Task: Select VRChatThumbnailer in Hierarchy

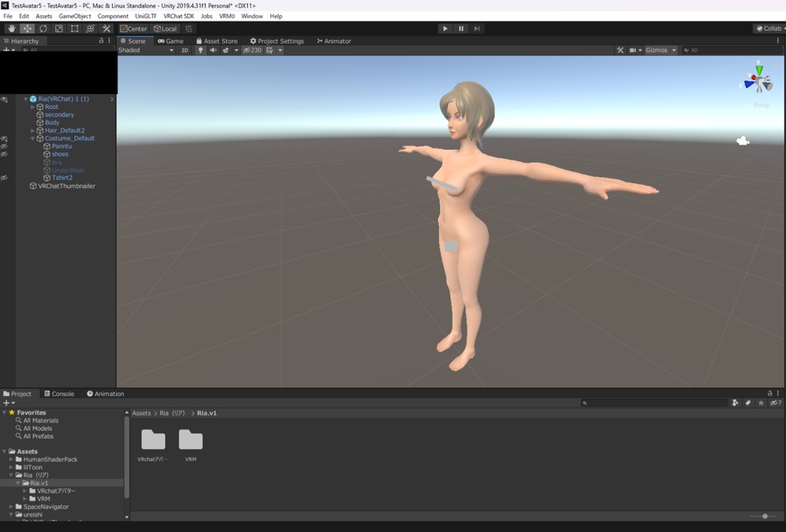Action: (66, 186)
